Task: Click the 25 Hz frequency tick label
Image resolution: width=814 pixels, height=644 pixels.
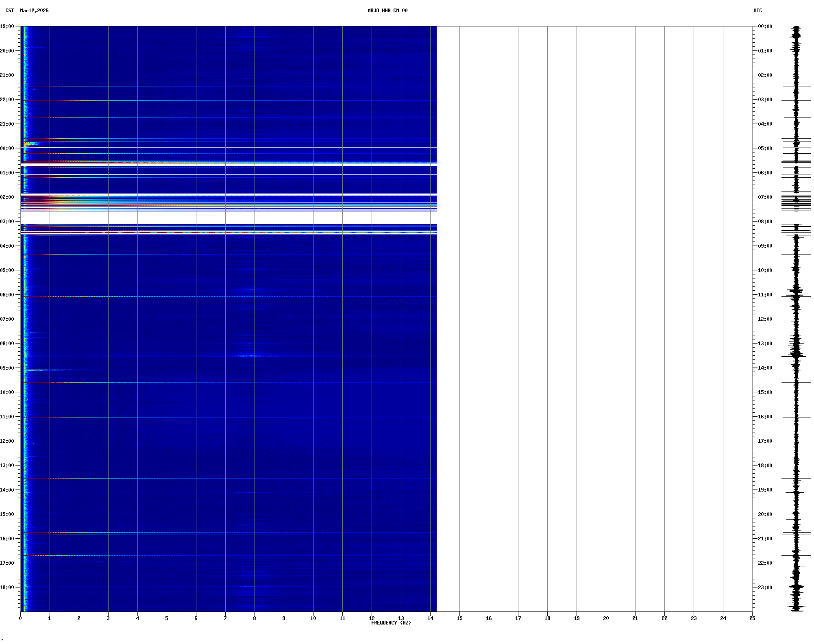Action: (x=752, y=618)
